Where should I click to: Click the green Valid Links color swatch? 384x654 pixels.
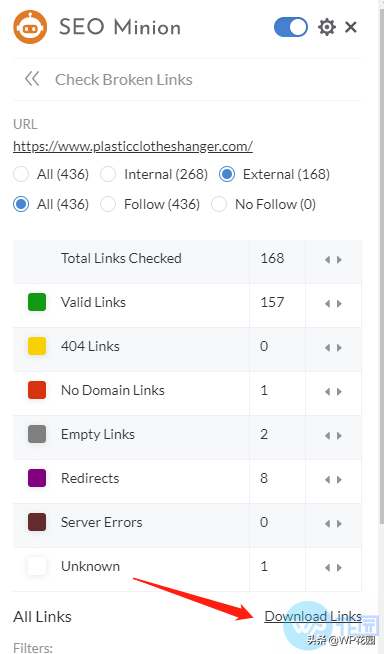pos(37,302)
